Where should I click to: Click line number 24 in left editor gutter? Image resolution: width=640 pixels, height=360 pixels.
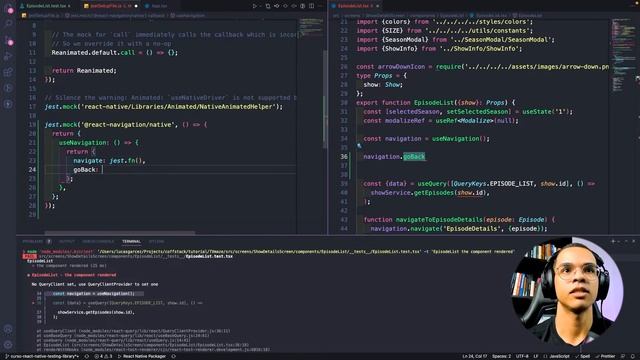click(x=32, y=170)
